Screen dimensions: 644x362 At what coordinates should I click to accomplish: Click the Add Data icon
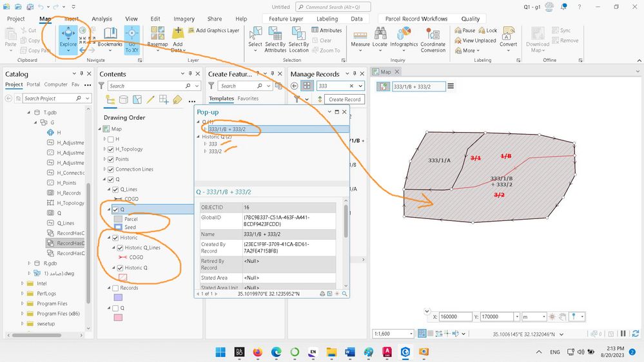178,33
